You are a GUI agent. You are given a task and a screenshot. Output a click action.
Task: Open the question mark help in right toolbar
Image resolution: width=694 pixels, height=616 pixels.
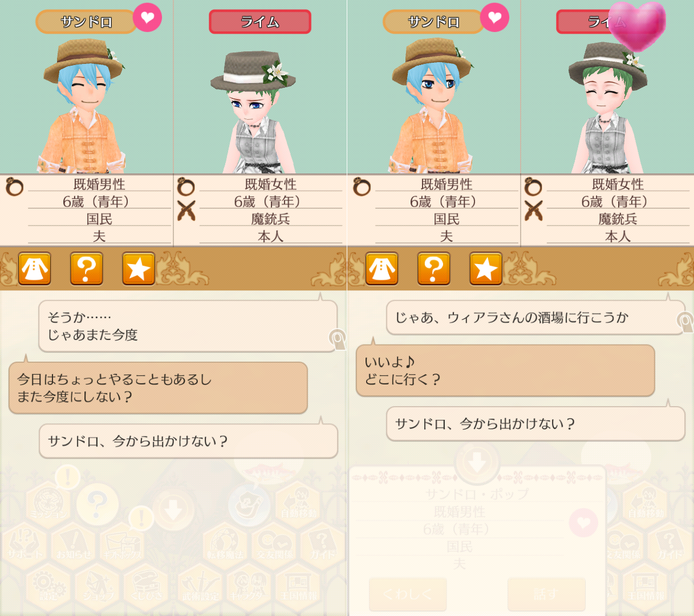433,268
